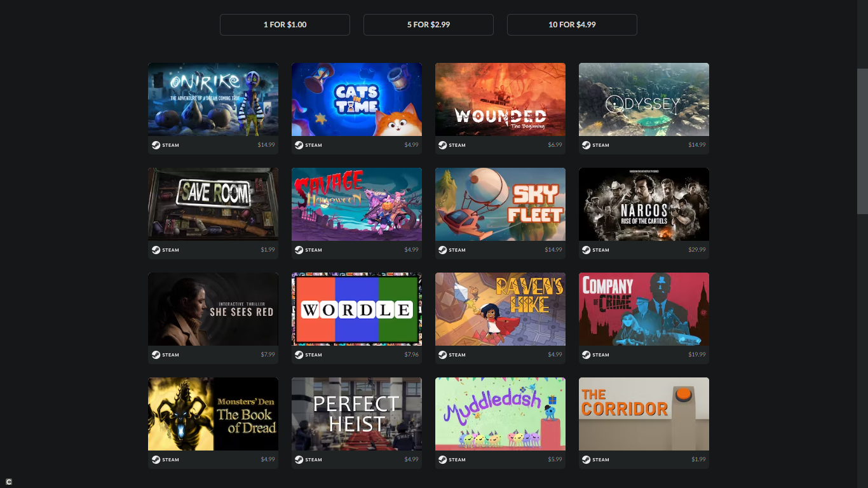868x488 pixels.
Task: Click the Steam icon under Sky Fleet
Action: point(443,250)
